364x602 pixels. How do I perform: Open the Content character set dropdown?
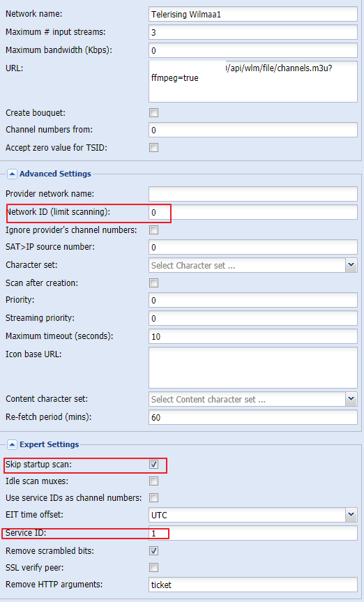click(253, 399)
